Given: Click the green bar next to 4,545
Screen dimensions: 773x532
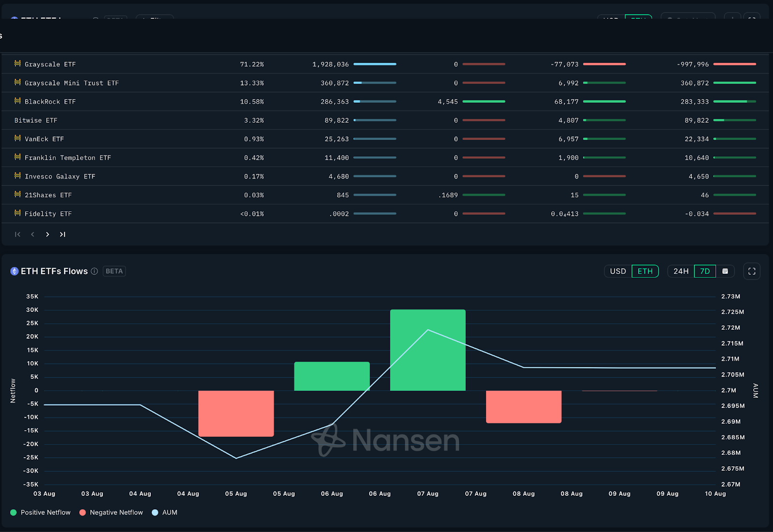Looking at the screenshot, I should click(484, 101).
